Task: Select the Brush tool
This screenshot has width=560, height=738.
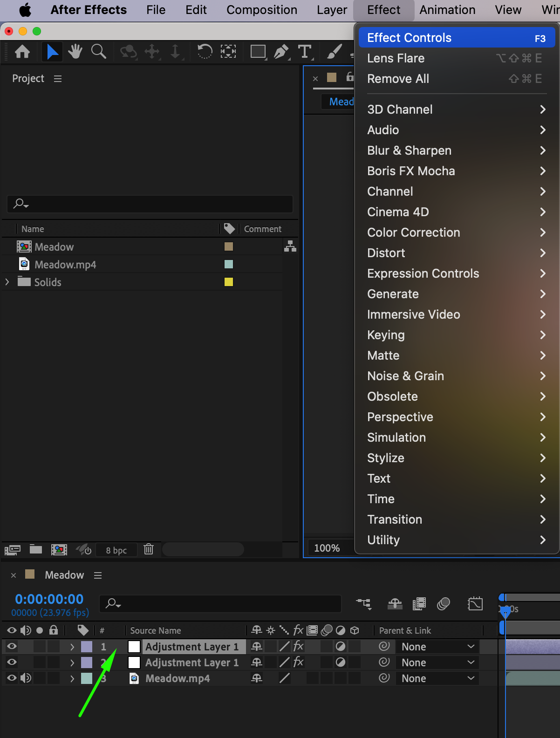Action: coord(335,51)
